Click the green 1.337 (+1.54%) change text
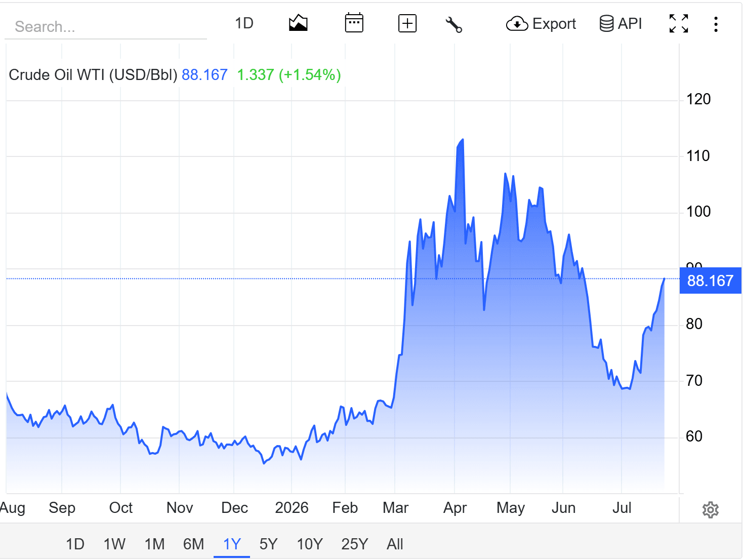Image resolution: width=744 pixels, height=560 pixels. (289, 74)
